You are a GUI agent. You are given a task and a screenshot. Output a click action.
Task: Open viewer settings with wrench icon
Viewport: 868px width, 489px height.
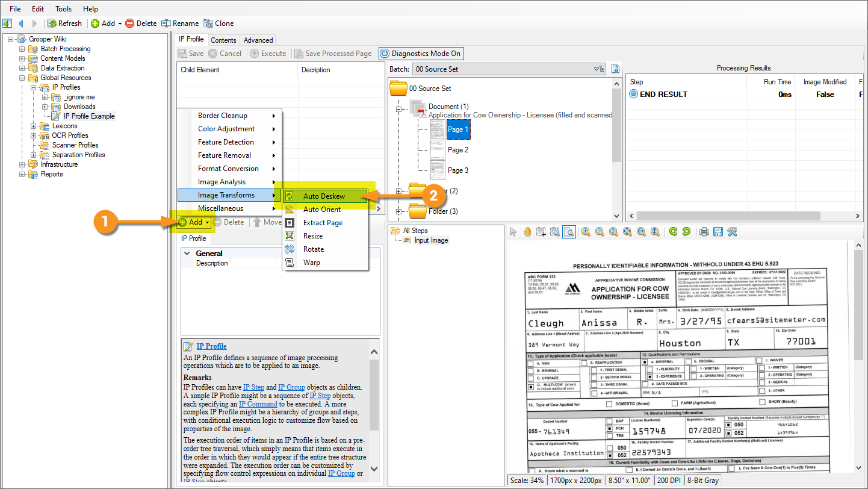pos(733,232)
